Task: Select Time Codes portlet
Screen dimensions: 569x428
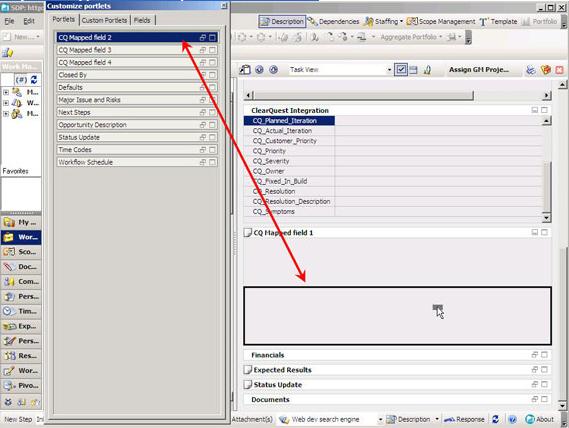Action: (138, 150)
